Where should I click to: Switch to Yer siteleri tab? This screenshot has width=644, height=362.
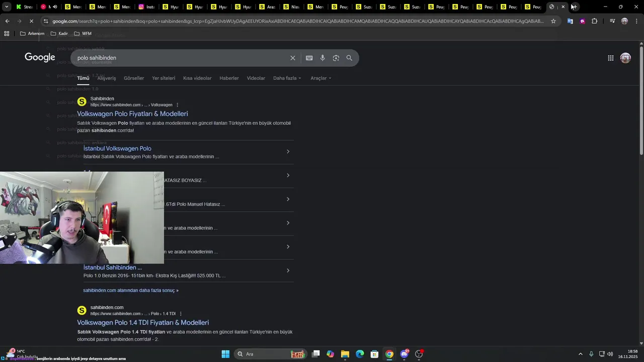[x=164, y=78]
